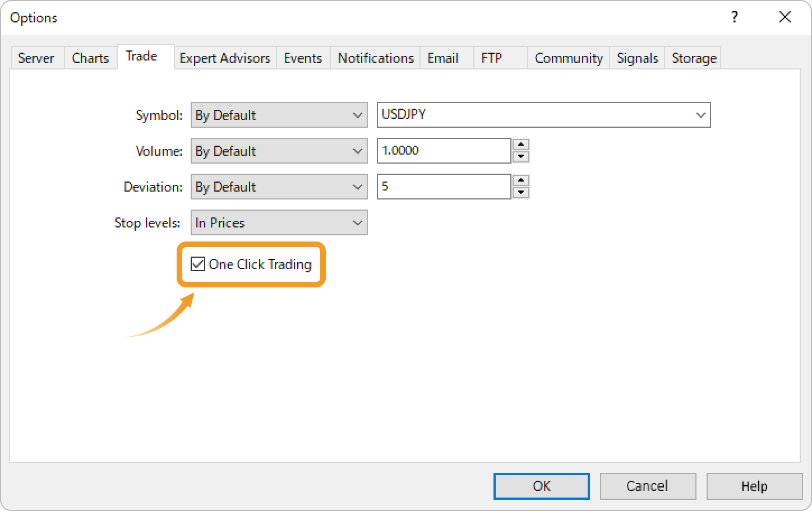Increase the Volume value with the up arrow

tap(521, 145)
